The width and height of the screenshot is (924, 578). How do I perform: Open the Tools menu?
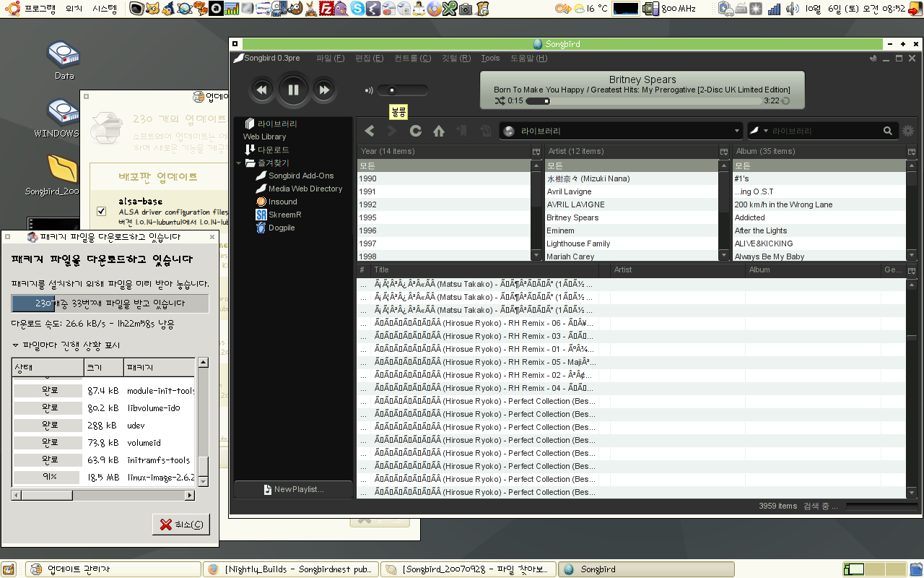click(x=490, y=59)
